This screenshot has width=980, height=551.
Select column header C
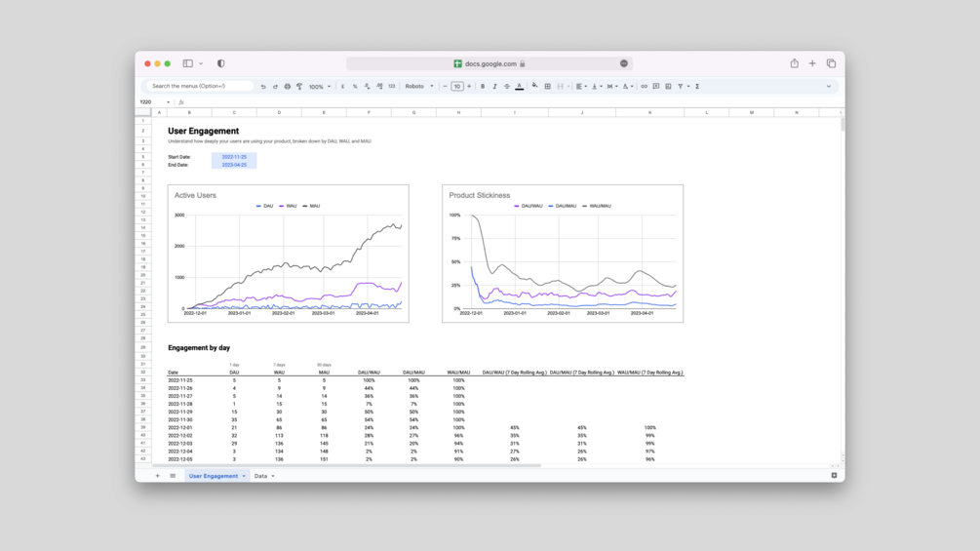(234, 112)
